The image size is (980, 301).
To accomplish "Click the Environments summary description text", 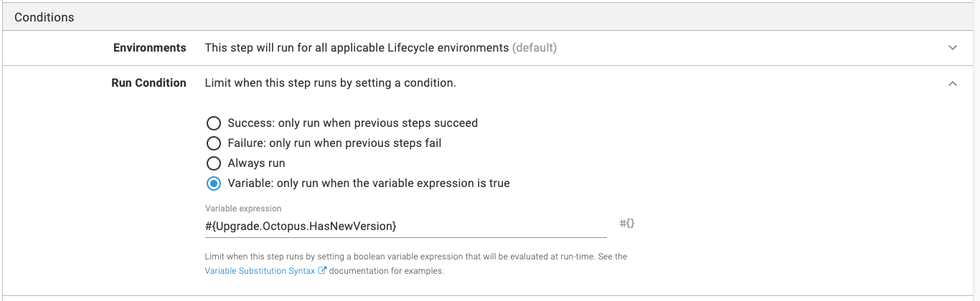I will pyautogui.click(x=357, y=48).
